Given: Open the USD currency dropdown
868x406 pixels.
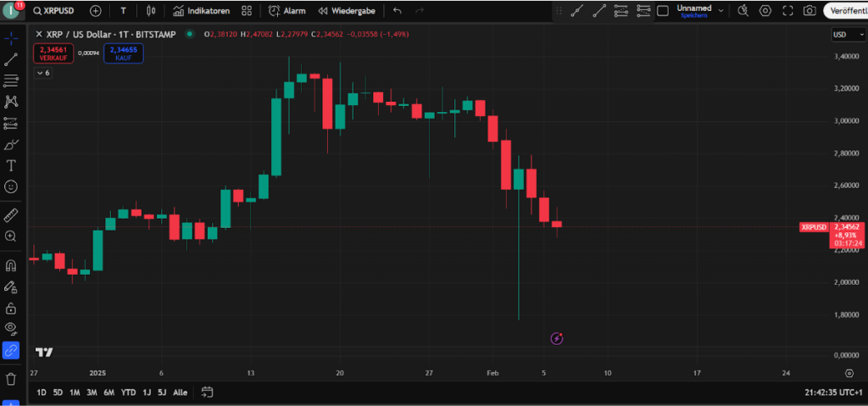Looking at the screenshot, I should pyautogui.click(x=847, y=35).
